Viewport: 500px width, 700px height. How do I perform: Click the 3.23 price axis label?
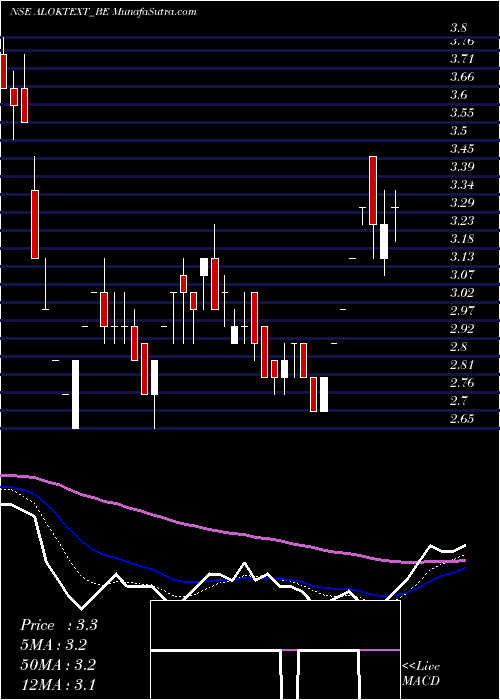462,221
